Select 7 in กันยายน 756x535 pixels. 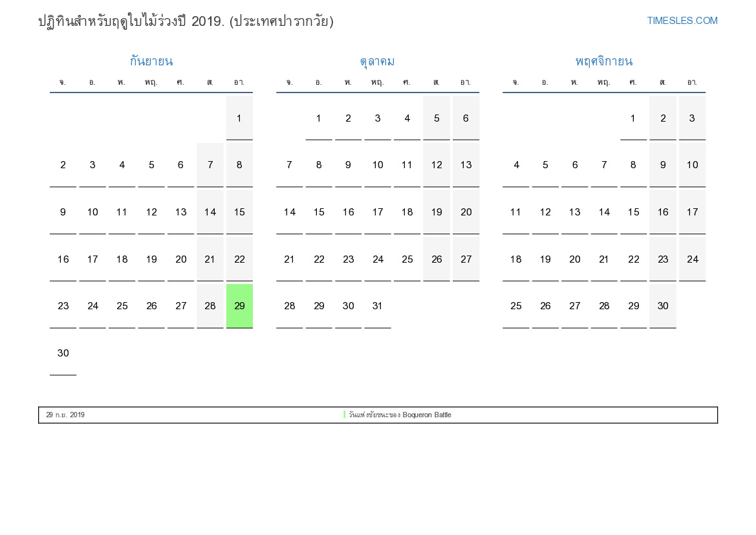pos(210,165)
